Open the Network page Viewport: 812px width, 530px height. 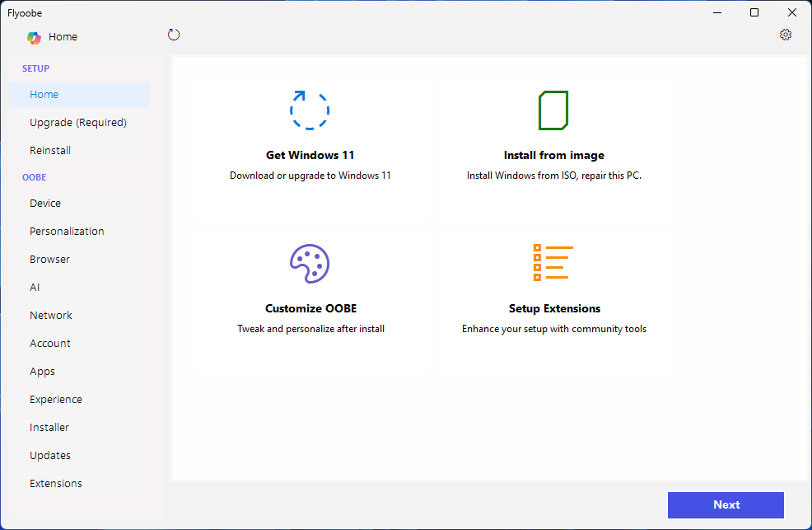point(79,315)
